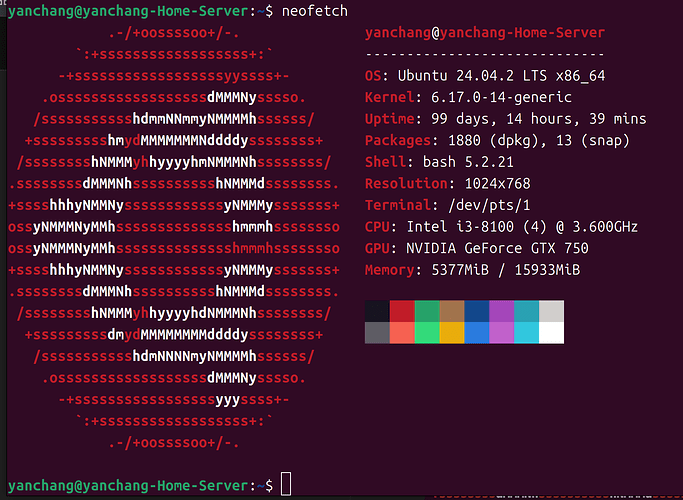
Task: Click the 'Ubuntu 24.04.2 LTS x86_64' OS value
Action: [x=501, y=76]
